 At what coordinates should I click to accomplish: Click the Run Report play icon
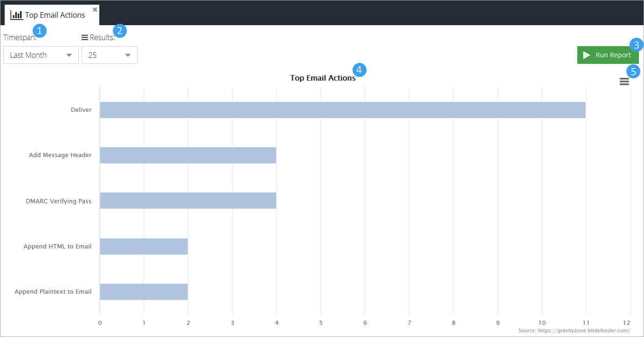tap(587, 55)
